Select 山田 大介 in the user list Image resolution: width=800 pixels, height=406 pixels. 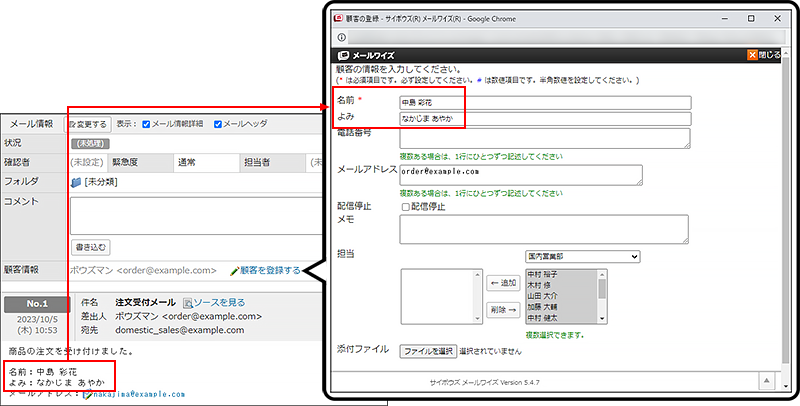[x=541, y=296]
